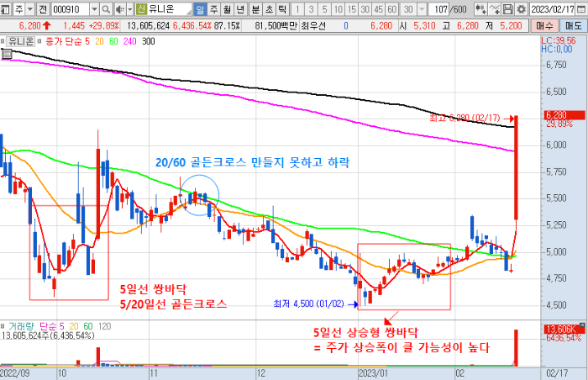The image size is (588, 380).
Task: Click the stock code field 000910
Action: click(70, 9)
